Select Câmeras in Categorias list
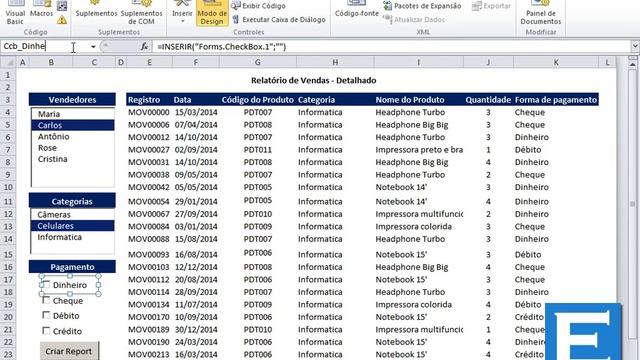The width and height of the screenshot is (640, 360). coord(73,214)
